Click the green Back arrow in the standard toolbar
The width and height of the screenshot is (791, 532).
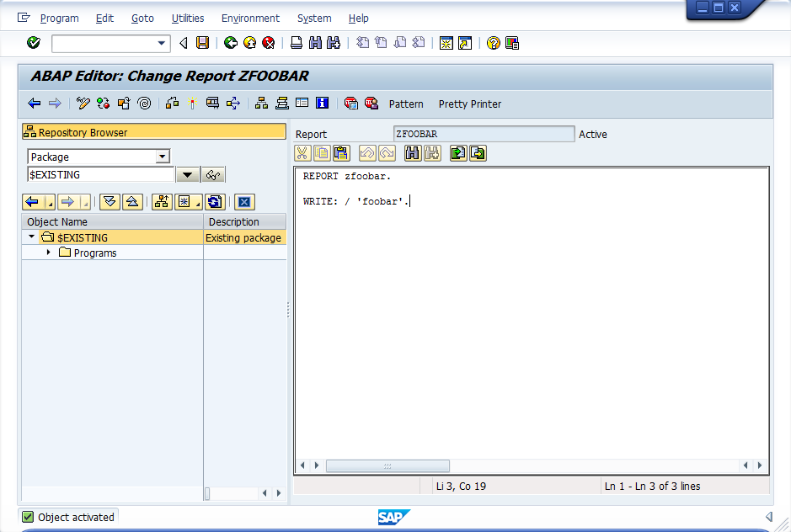click(x=231, y=43)
